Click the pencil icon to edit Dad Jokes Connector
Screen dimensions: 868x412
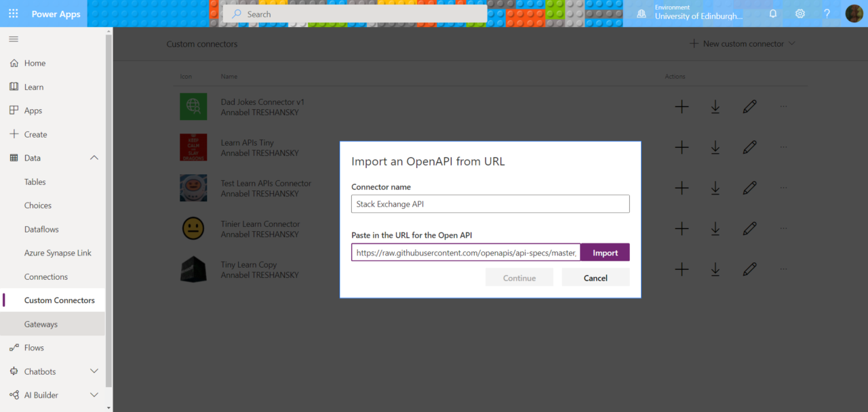[749, 106]
